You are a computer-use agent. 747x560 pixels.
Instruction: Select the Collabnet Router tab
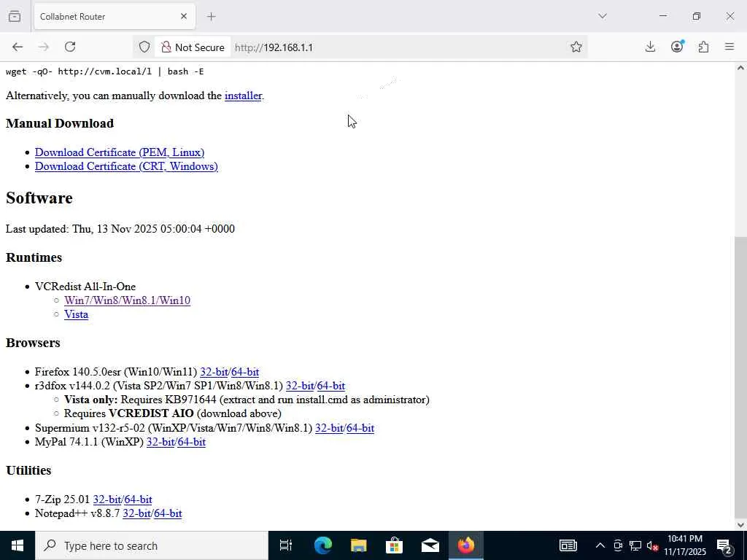(x=115, y=17)
